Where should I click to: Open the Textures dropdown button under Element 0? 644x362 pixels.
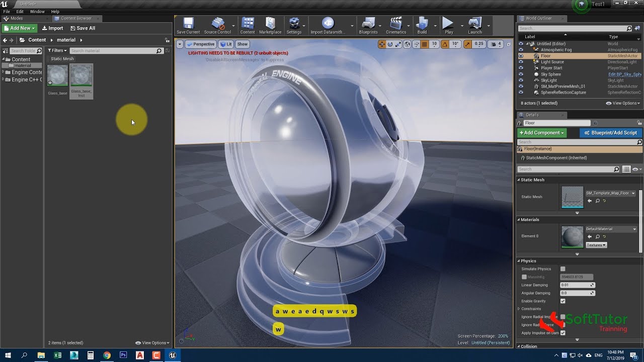pos(597,245)
